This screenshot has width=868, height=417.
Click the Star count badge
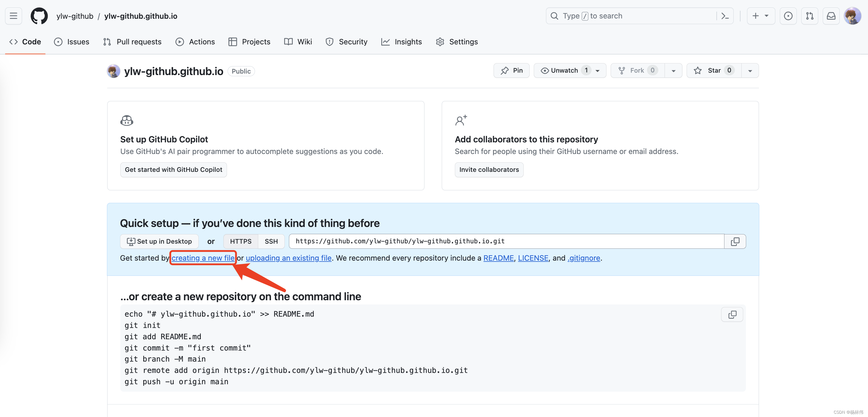tap(729, 70)
